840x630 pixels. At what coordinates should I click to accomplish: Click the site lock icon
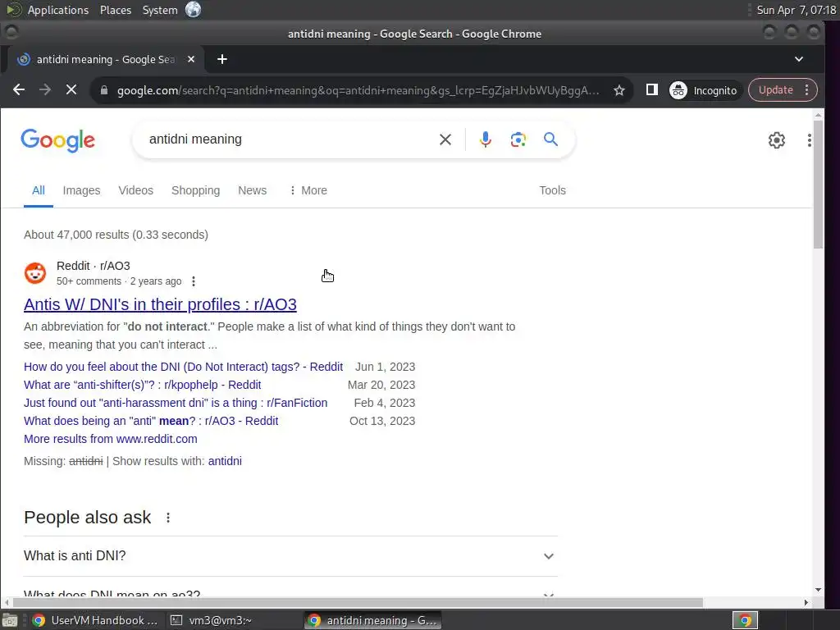(x=104, y=90)
